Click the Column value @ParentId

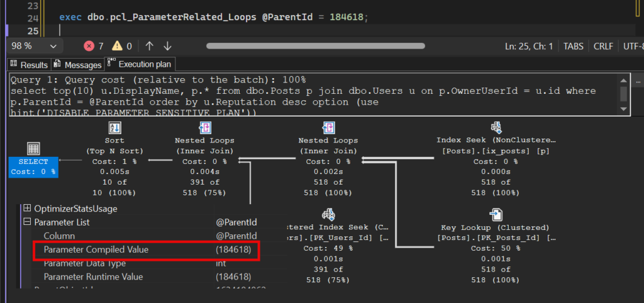pyautogui.click(x=236, y=236)
